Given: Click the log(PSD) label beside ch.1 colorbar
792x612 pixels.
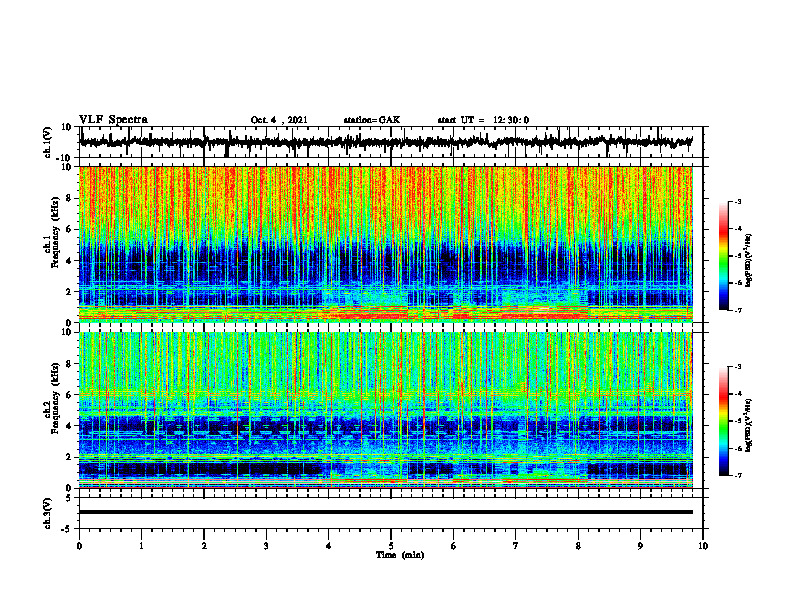Looking at the screenshot, I should [748, 261].
